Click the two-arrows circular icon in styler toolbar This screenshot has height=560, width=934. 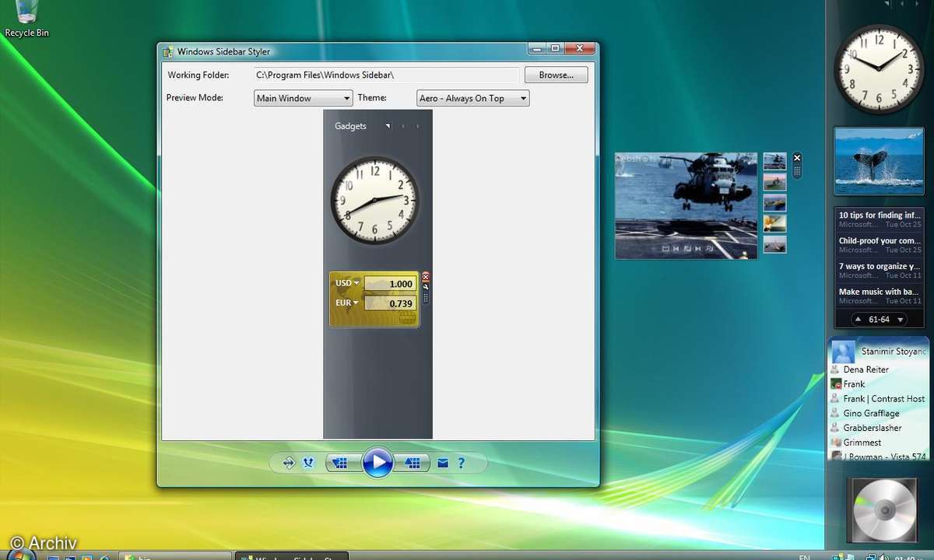pyautogui.click(x=308, y=463)
